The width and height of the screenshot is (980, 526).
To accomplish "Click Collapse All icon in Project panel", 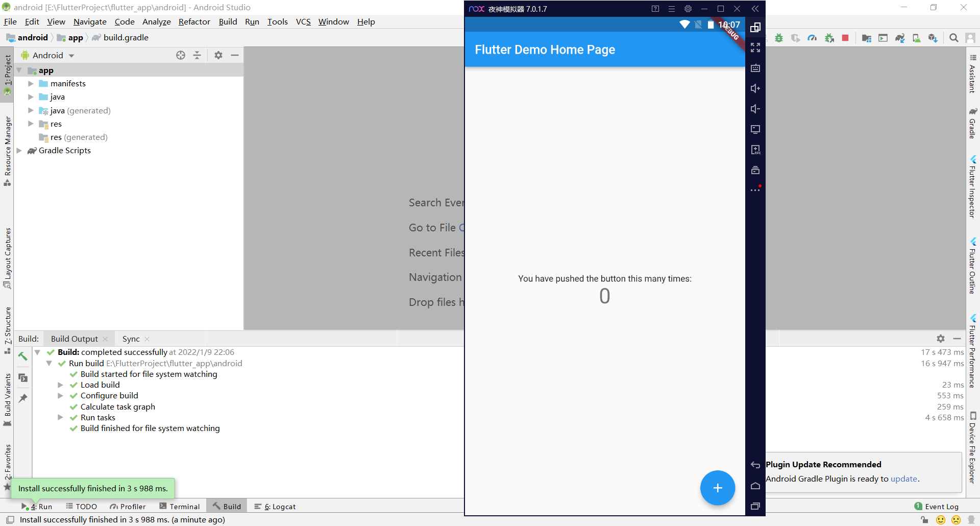I will (x=197, y=55).
